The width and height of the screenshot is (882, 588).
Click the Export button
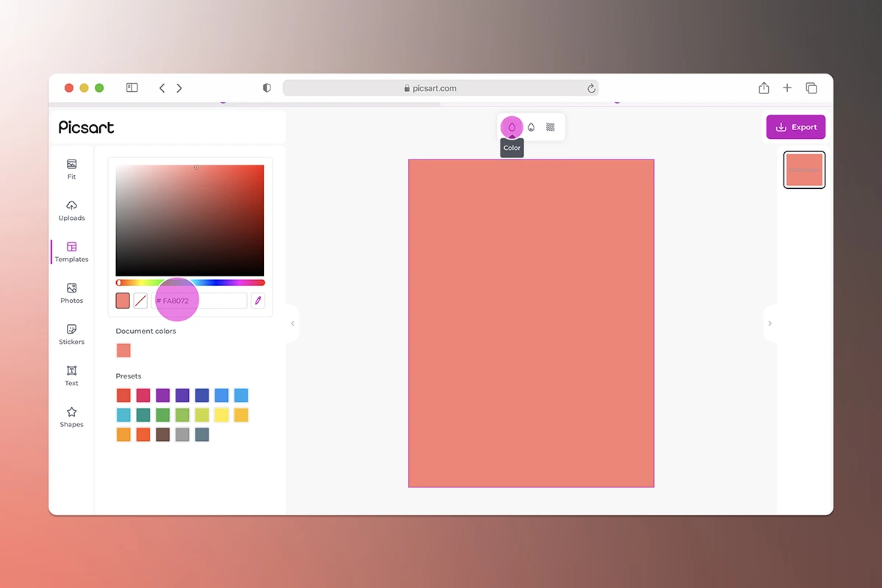[x=796, y=126]
